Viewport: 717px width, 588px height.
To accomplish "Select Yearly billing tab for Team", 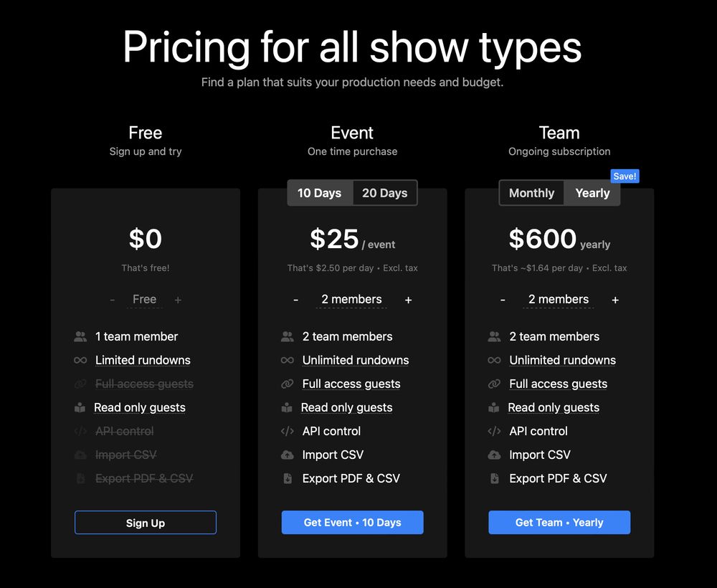I will click(x=592, y=193).
